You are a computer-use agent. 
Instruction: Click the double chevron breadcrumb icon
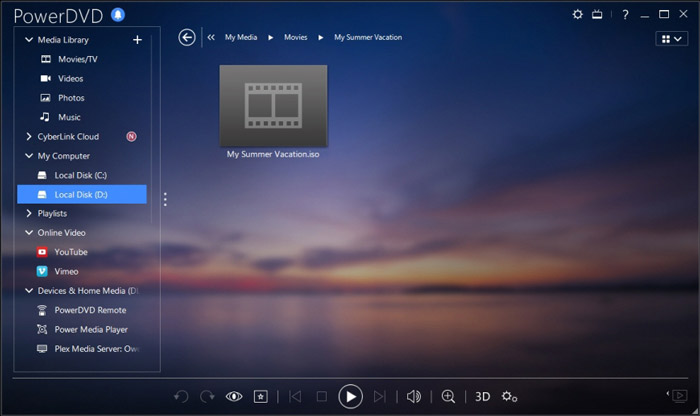click(211, 37)
